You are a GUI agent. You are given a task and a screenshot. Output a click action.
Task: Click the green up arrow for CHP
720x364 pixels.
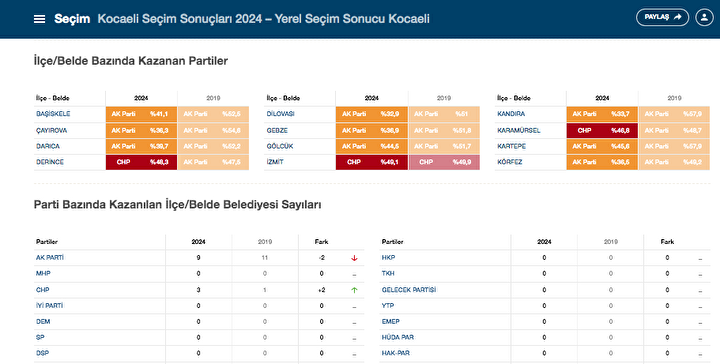click(x=354, y=290)
